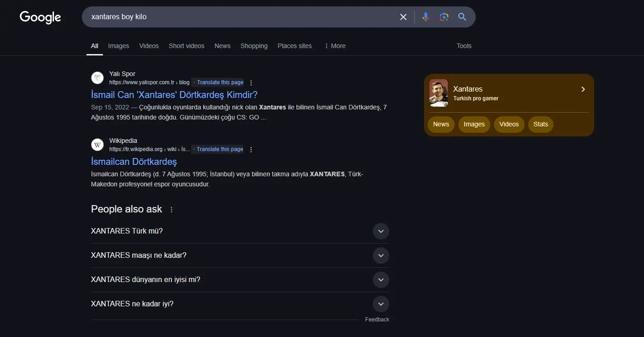Submit search with magnifying glass icon
This screenshot has width=644, height=337.
(x=462, y=17)
